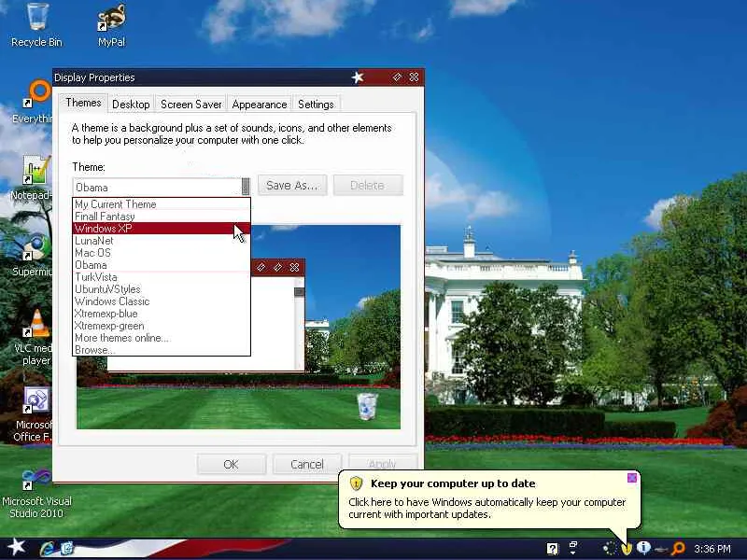The image size is (747, 560).
Task: Launch Internet Explorer from quick launch
Action: click(47, 549)
